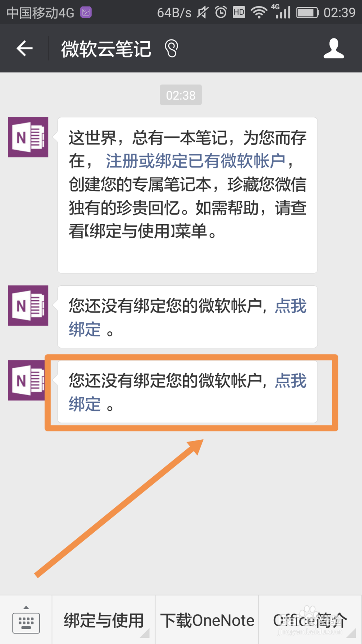The width and height of the screenshot is (362, 644).
Task: Tap the purple status bar notification icon
Action: click(86, 13)
